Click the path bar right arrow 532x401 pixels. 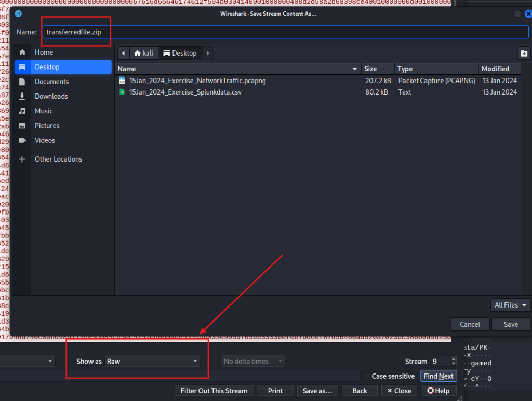[208, 54]
